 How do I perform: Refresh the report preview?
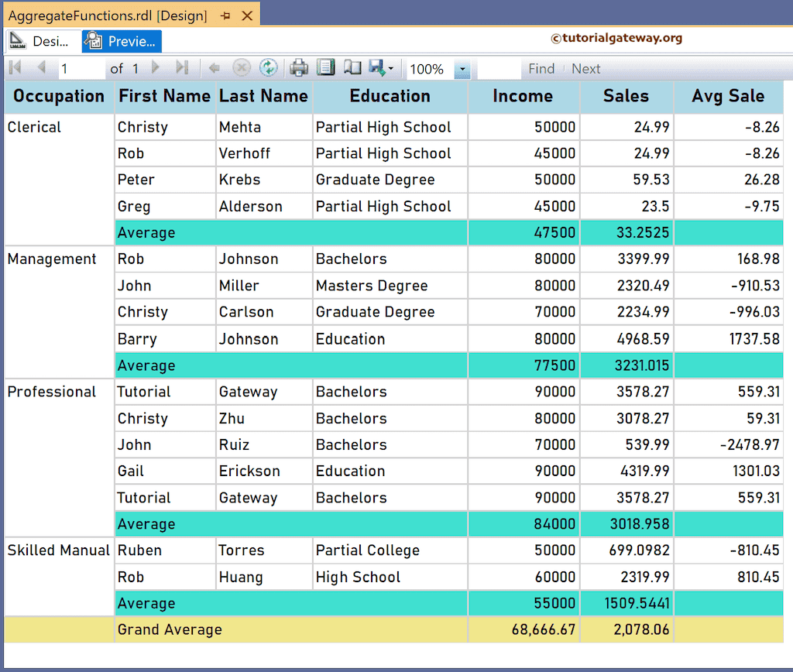(269, 68)
